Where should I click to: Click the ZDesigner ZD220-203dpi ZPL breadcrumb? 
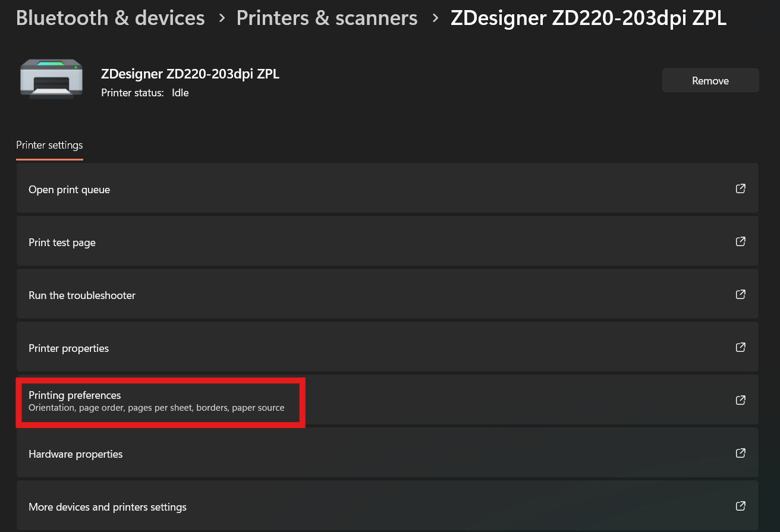(587, 18)
